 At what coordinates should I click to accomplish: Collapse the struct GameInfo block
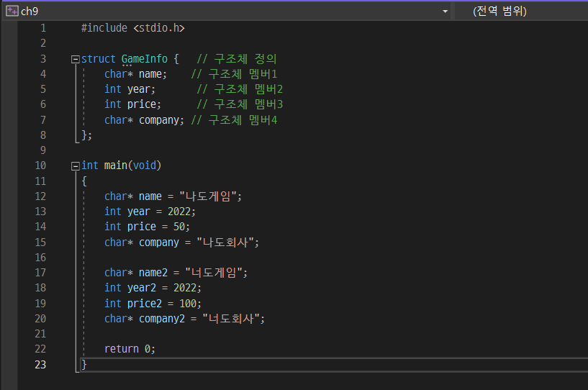pos(76,59)
